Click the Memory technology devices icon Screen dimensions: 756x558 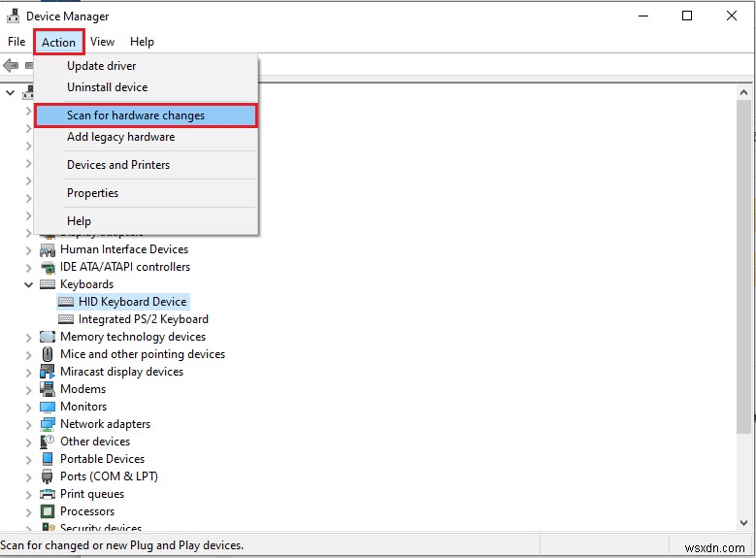click(48, 337)
